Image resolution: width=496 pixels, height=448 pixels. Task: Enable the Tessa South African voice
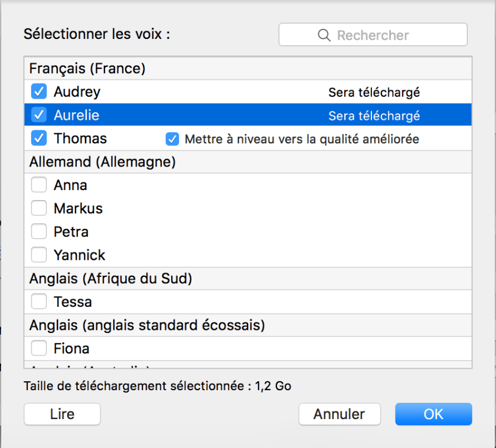39,302
